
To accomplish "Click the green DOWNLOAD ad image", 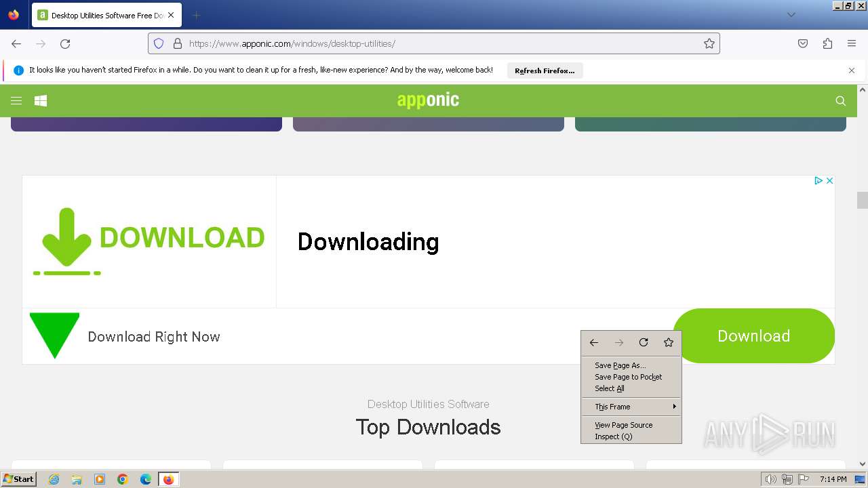I will click(149, 241).
